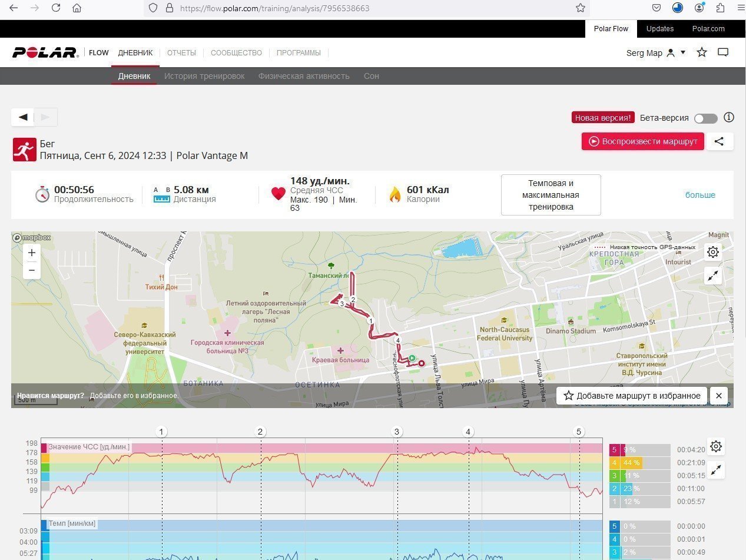Go to previous training with left arrow
This screenshot has width=746, height=560.
click(x=23, y=117)
